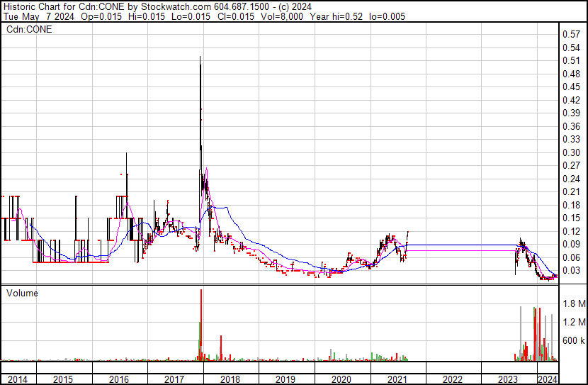Click the Historic Chart title text
The width and height of the screenshot is (588, 385).
point(40,6)
